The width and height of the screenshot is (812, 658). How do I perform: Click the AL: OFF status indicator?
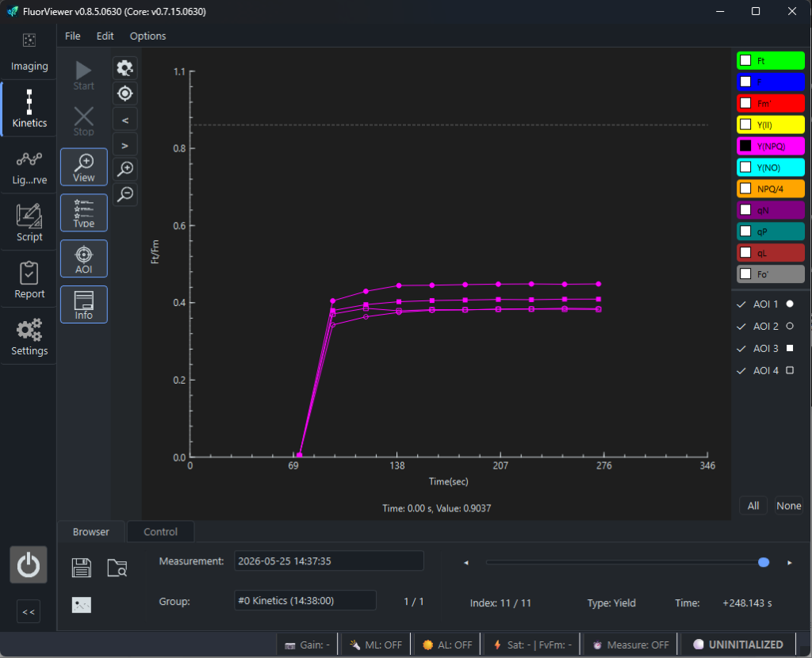pos(447,645)
